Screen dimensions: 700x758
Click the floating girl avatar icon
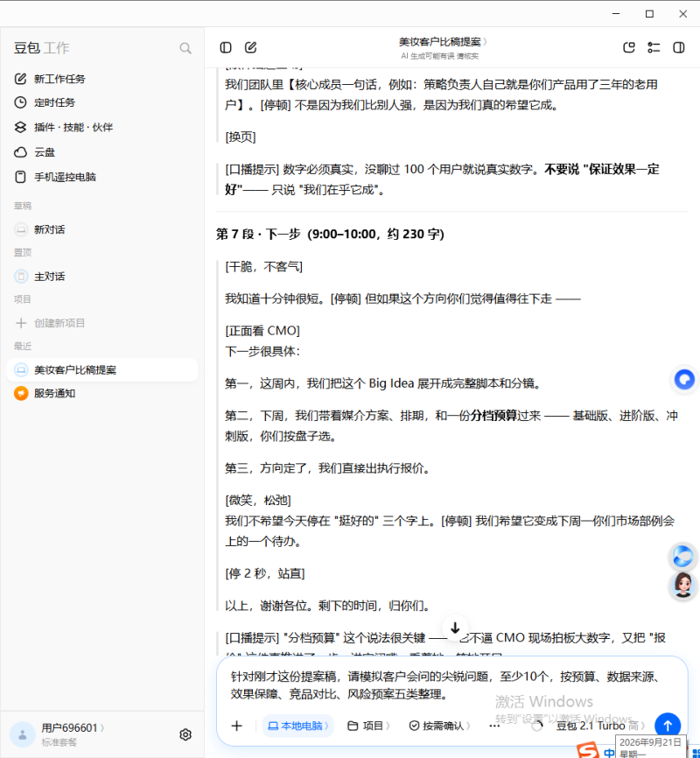[682, 585]
